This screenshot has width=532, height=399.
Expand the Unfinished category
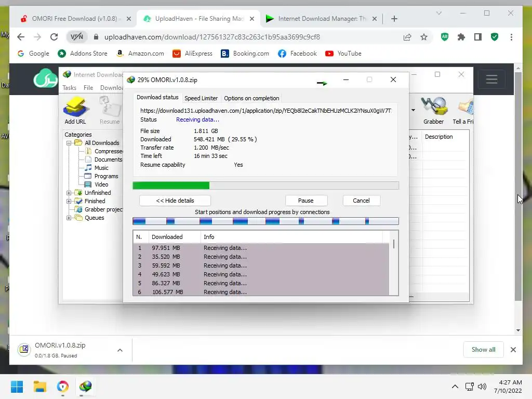pos(69,193)
